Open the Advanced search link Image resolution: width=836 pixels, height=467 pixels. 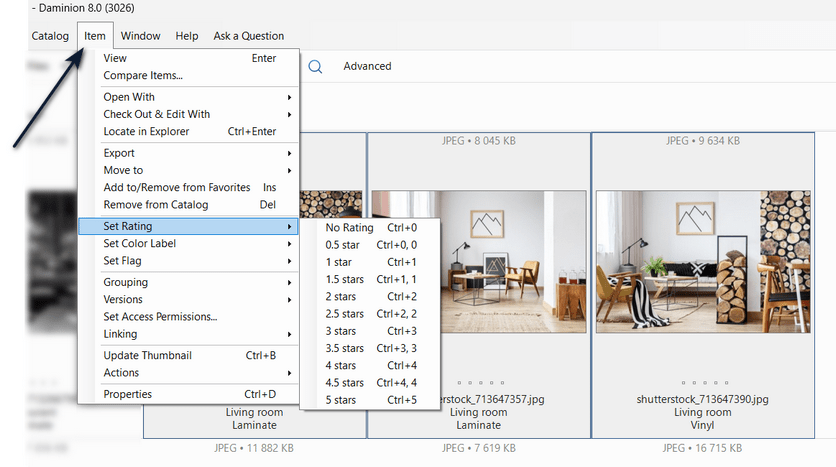click(x=367, y=67)
